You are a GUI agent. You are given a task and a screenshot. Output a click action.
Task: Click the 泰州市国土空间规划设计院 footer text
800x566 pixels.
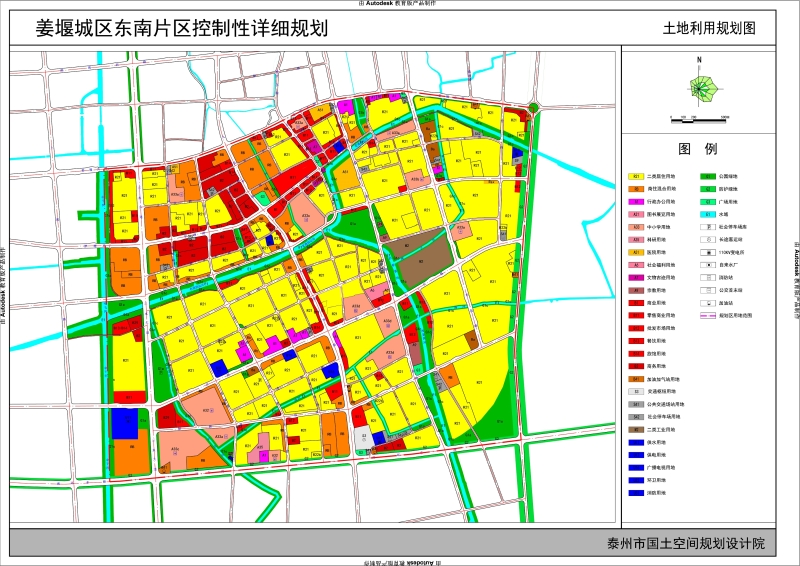pyautogui.click(x=686, y=543)
